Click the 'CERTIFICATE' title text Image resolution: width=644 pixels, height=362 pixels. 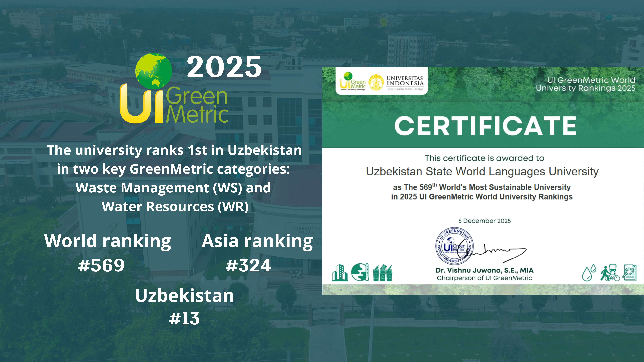pos(485,126)
